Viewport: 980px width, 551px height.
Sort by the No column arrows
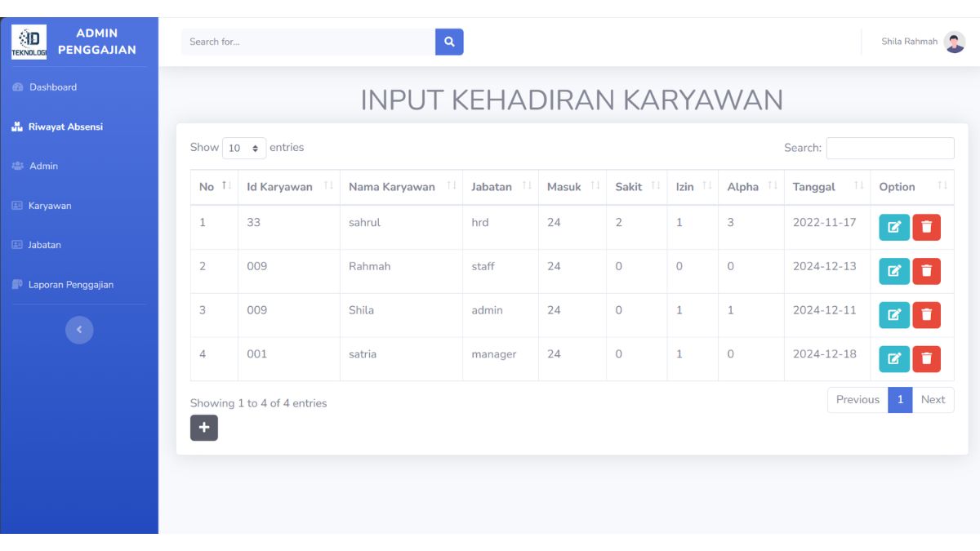[x=227, y=186]
